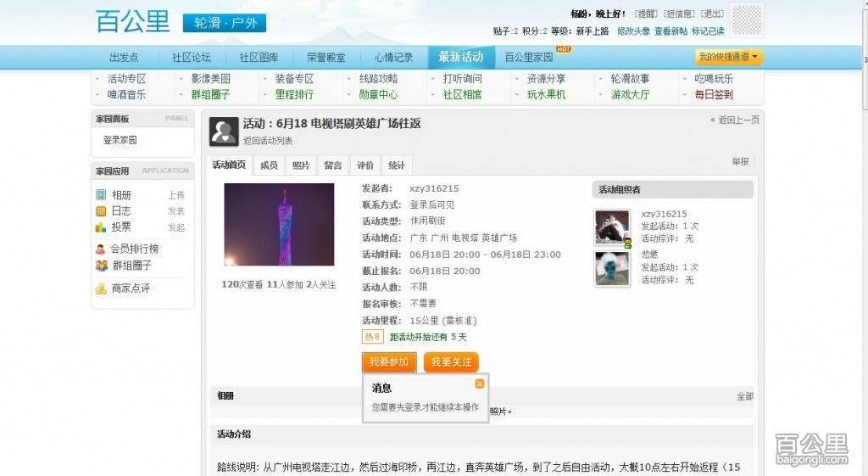Open the 游戏大厅 link
This screenshot has height=476, width=868.
630,95
